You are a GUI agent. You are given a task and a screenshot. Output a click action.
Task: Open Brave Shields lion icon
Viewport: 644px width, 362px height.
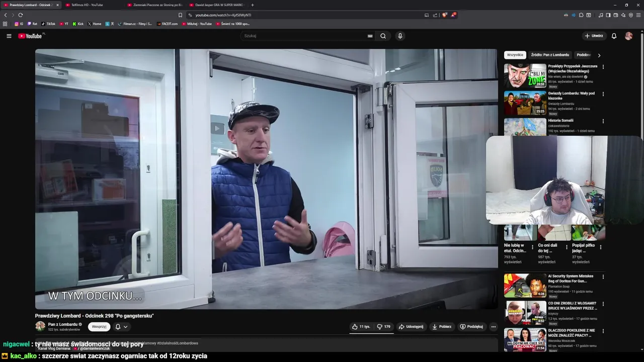(444, 15)
